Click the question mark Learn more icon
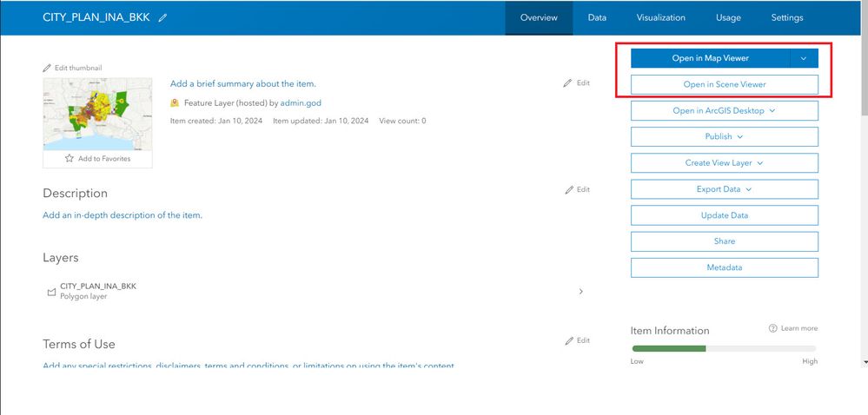This screenshot has height=415, width=868. click(x=772, y=328)
